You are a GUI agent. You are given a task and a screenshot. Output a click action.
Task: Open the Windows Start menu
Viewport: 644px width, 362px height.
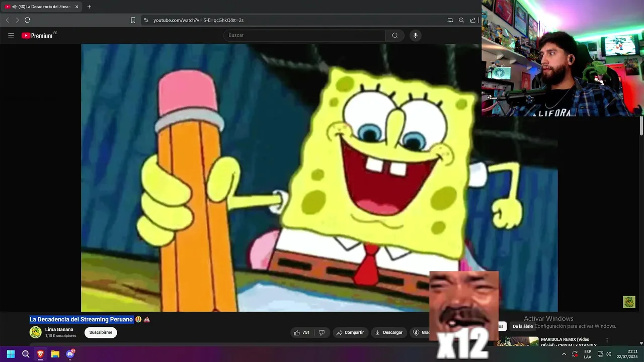[x=11, y=354]
